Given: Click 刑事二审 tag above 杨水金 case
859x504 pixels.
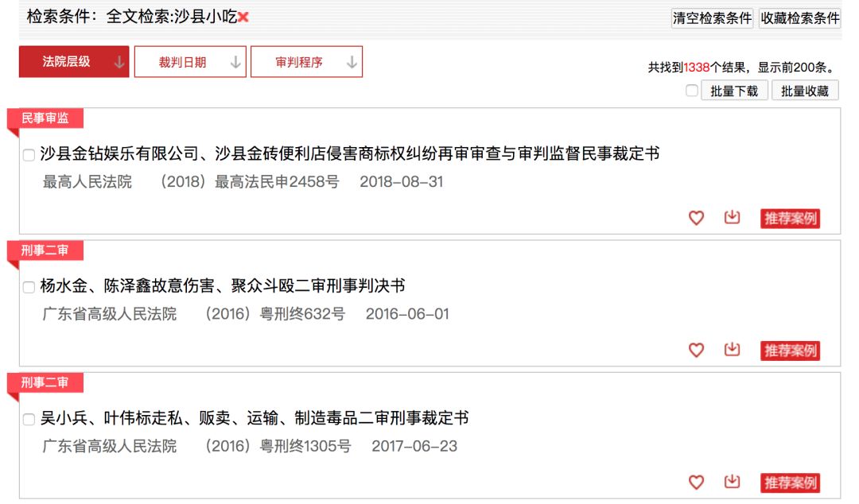Looking at the screenshot, I should (x=45, y=250).
